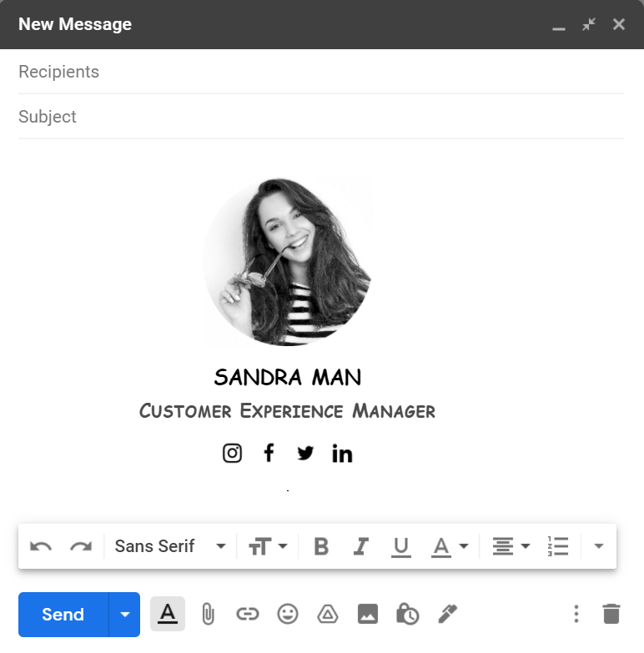This screenshot has height=653, width=644.
Task: Toggle bold formatting
Action: point(321,546)
